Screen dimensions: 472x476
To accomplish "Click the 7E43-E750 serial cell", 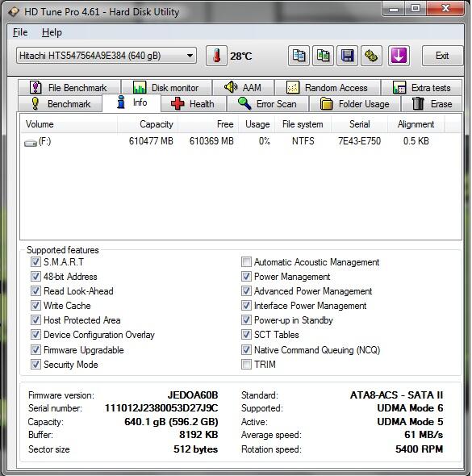I will pos(359,141).
